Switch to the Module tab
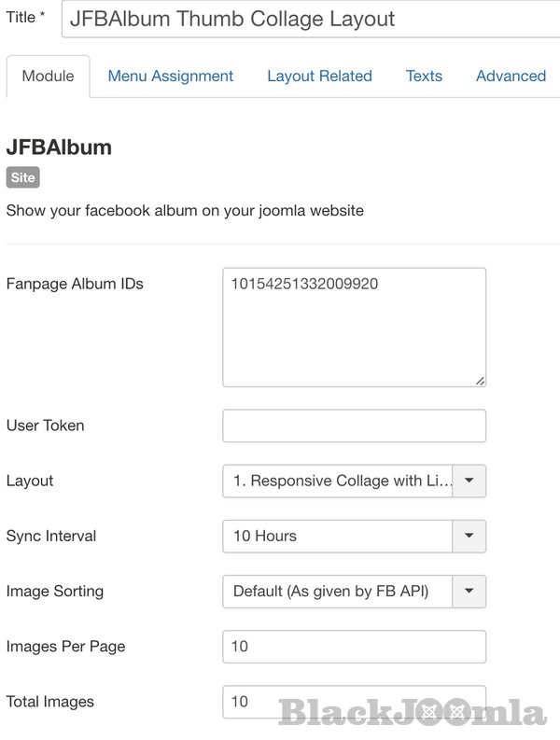The image size is (560, 740). (48, 77)
